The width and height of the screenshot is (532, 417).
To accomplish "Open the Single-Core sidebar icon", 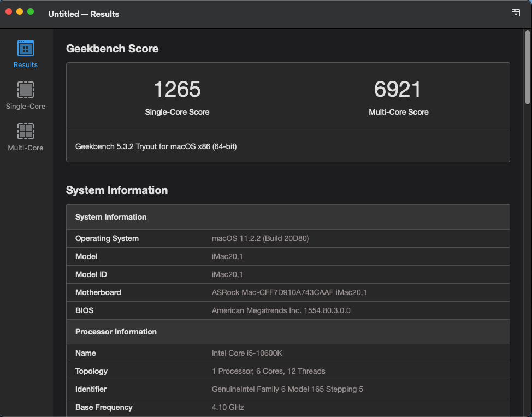I will (x=26, y=90).
